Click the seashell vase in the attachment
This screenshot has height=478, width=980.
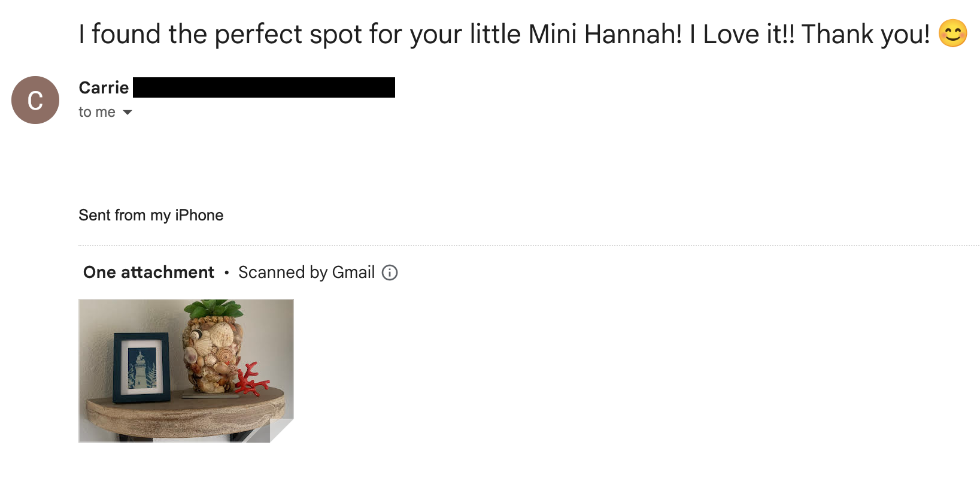point(213,356)
